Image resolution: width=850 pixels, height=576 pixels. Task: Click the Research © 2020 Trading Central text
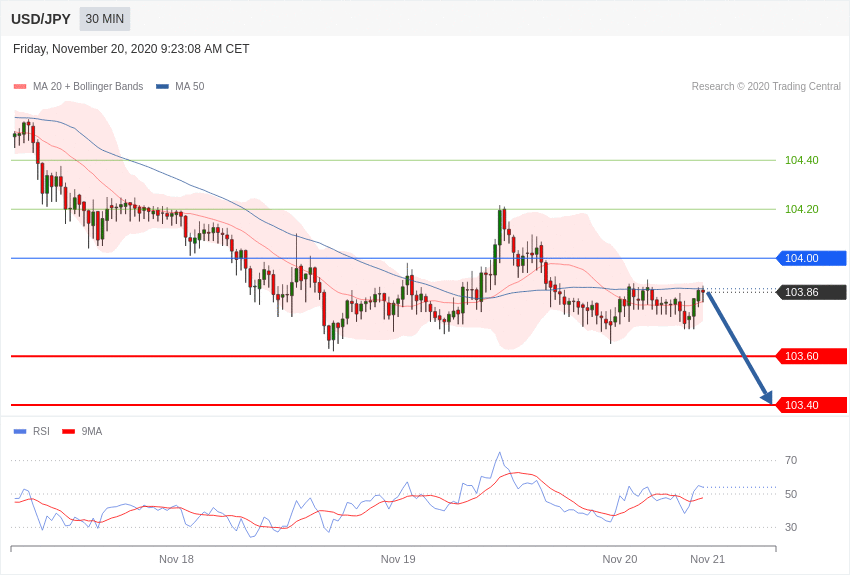point(766,86)
